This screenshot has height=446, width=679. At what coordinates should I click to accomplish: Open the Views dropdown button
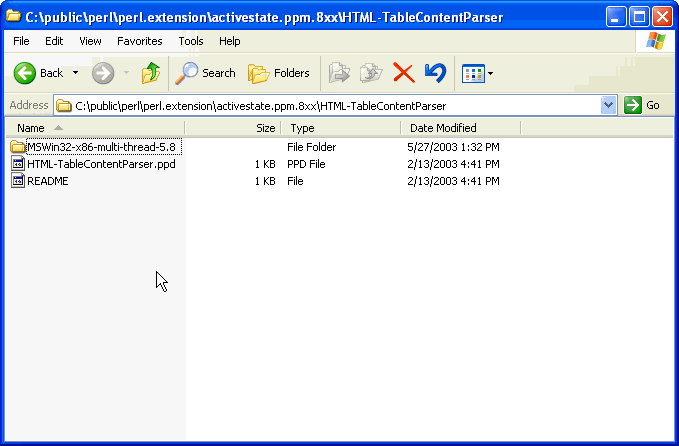click(x=477, y=73)
